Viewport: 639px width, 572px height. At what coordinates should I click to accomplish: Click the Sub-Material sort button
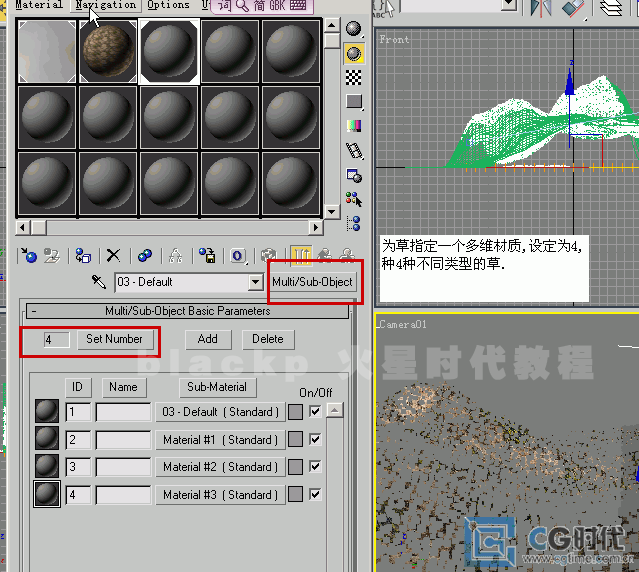click(x=217, y=387)
